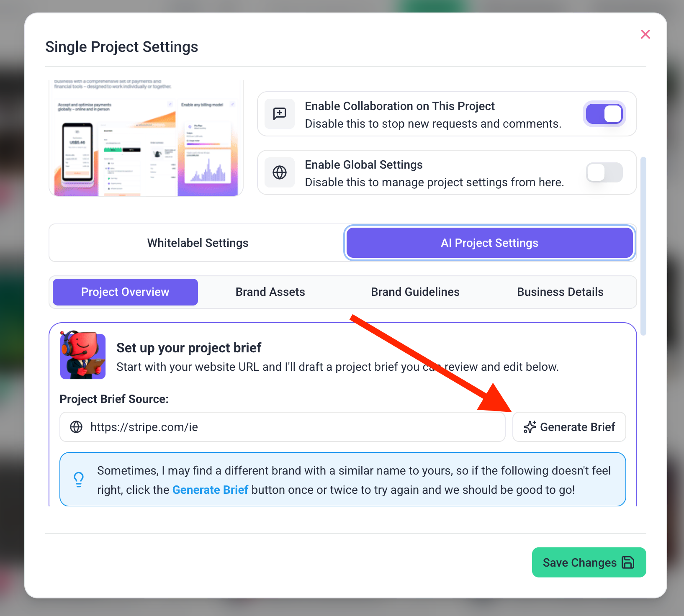Click the Project Brief Source URL field

coord(289,427)
